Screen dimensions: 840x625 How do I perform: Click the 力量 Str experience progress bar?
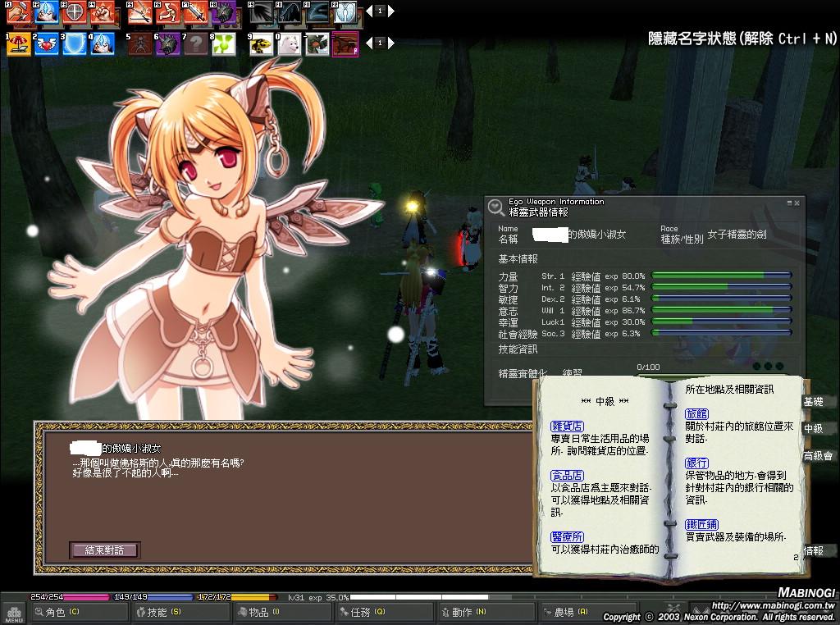(721, 276)
